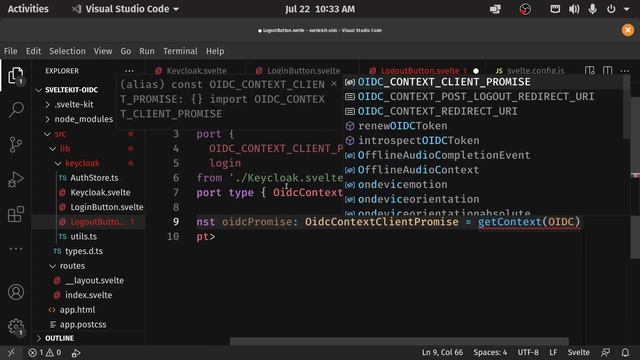Change indentation via Spaces: 4
640x360 pixels.
pyautogui.click(x=490, y=352)
